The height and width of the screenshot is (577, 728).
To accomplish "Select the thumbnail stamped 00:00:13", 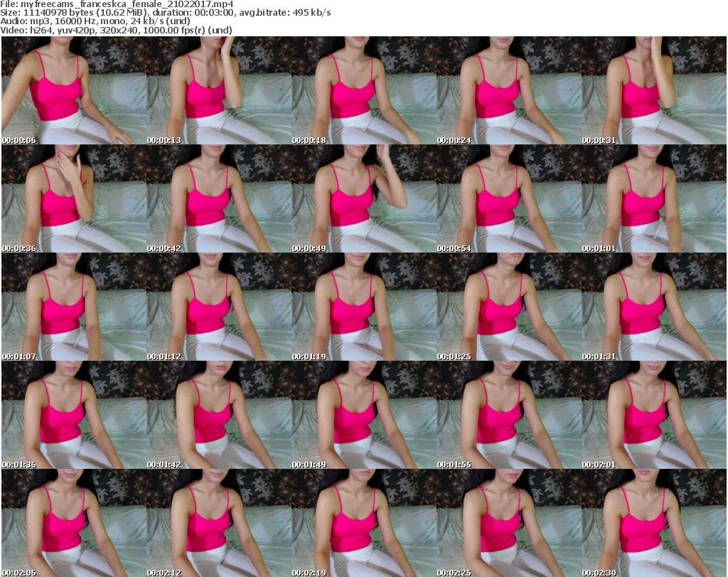I will [219, 90].
